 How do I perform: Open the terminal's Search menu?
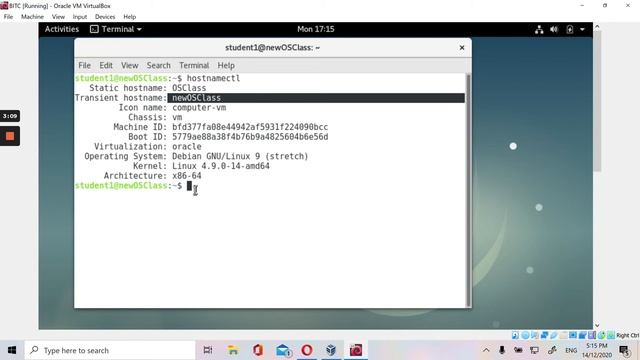tap(158, 65)
